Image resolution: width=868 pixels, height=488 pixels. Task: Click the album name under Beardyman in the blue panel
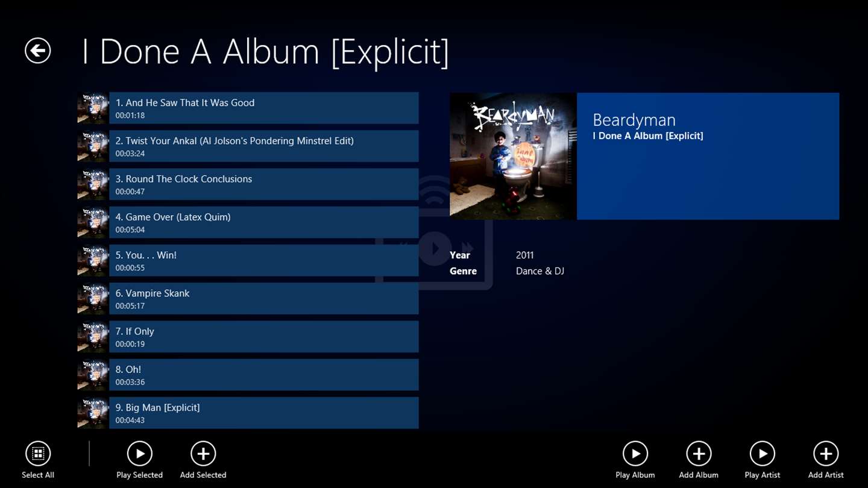648,136
